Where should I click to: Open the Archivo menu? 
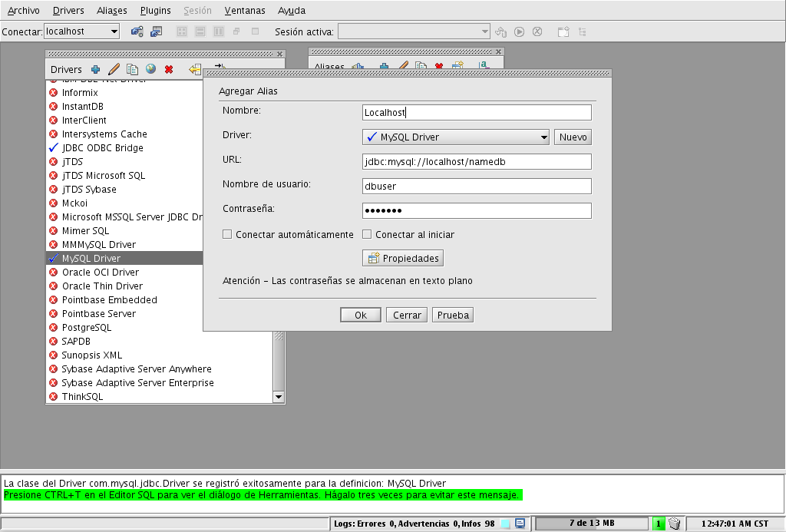click(x=24, y=10)
